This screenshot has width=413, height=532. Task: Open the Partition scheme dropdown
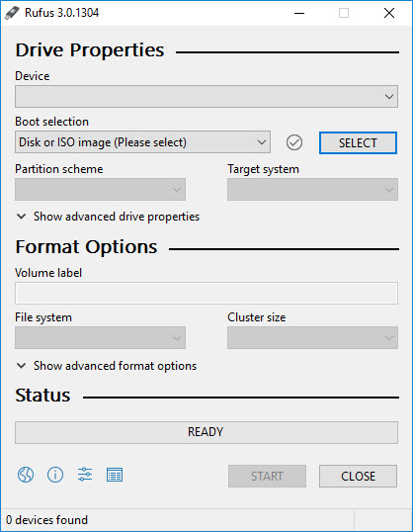click(100, 189)
